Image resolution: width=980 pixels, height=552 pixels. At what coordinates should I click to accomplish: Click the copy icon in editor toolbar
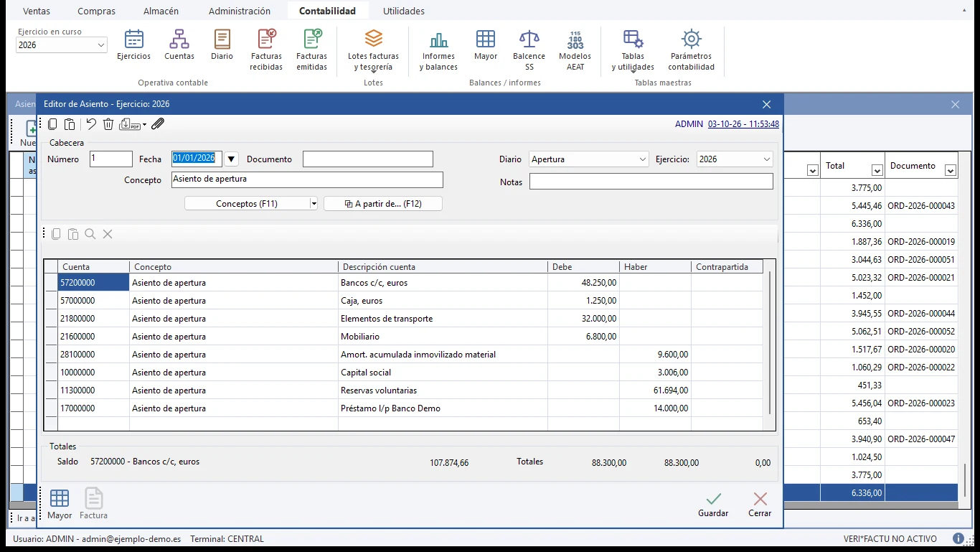(53, 124)
